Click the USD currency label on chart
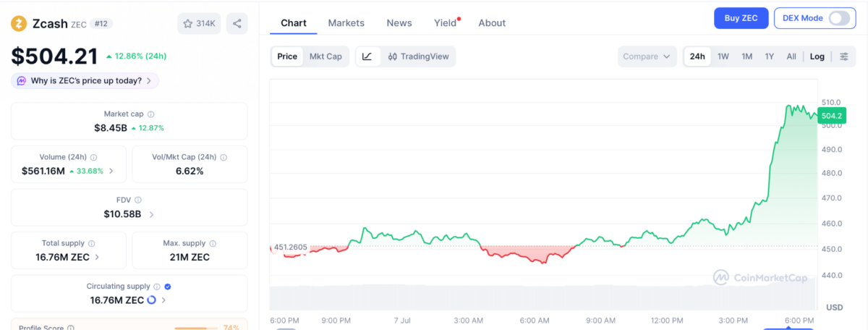868x330 pixels. click(834, 307)
